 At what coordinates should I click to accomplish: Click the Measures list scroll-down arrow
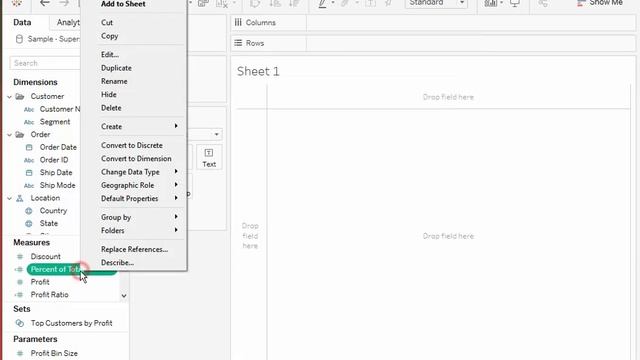(x=124, y=296)
